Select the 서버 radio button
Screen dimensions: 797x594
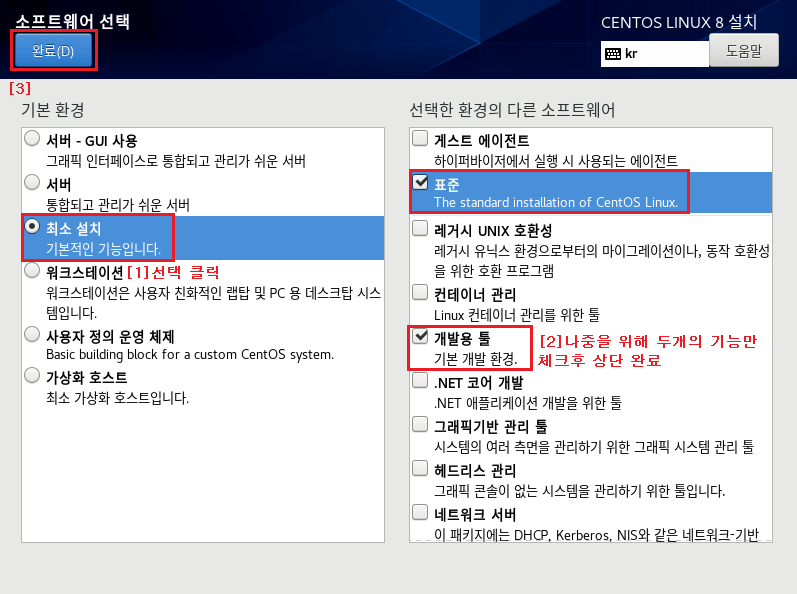(x=32, y=182)
